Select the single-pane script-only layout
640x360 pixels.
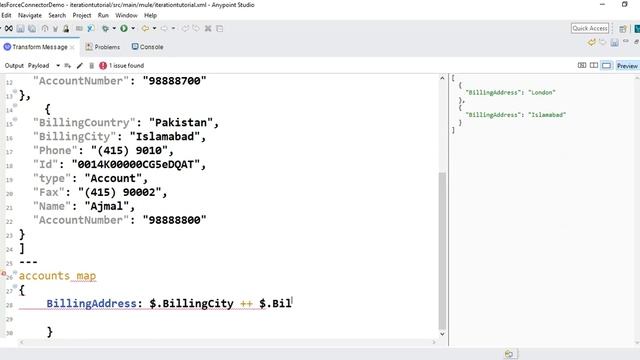(x=607, y=66)
